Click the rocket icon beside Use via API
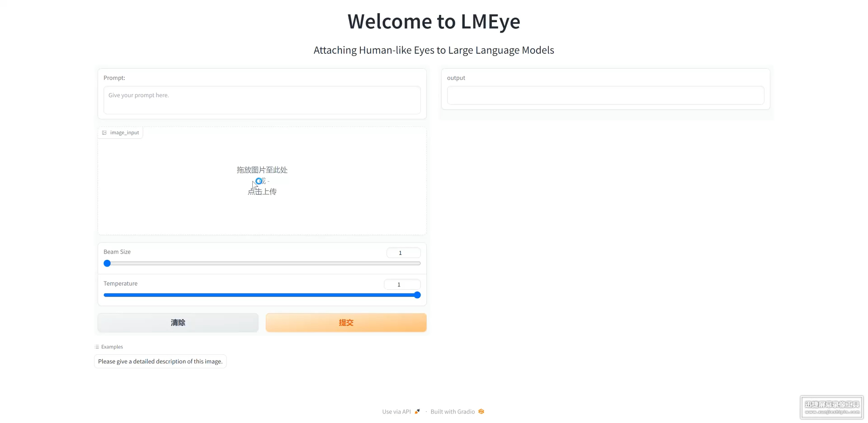 [417, 412]
